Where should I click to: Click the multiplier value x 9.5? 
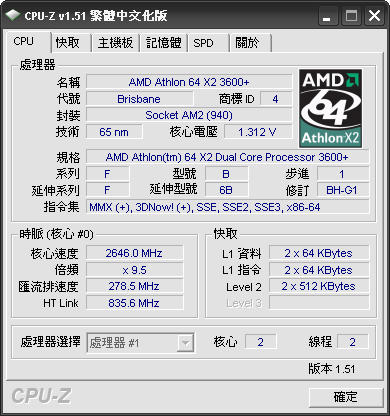(134, 270)
